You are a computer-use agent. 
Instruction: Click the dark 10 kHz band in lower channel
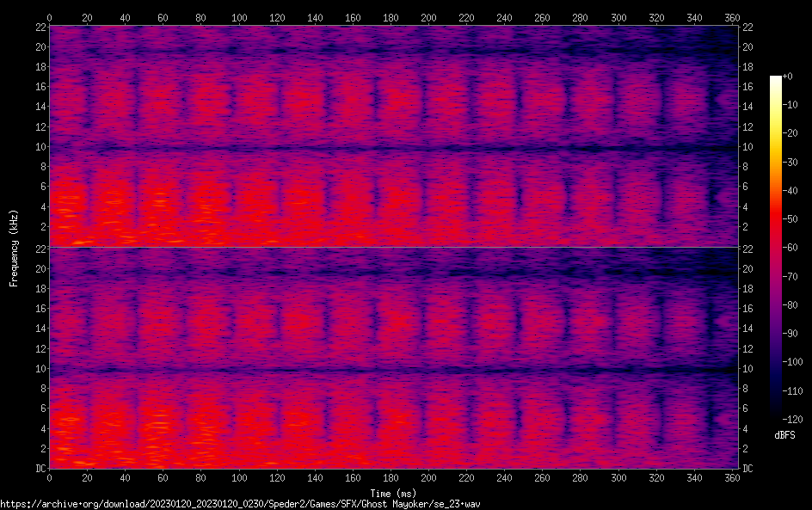387,370
